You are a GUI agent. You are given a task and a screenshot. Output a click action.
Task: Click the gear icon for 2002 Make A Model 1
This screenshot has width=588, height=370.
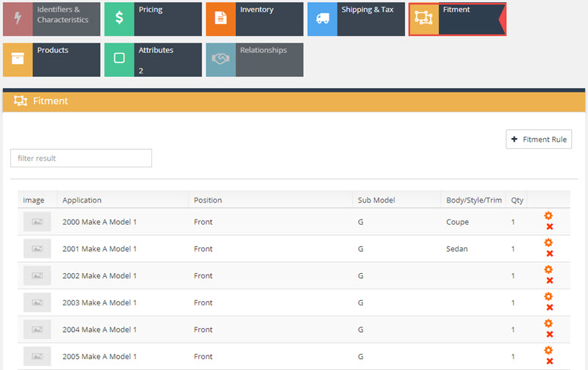tap(548, 269)
